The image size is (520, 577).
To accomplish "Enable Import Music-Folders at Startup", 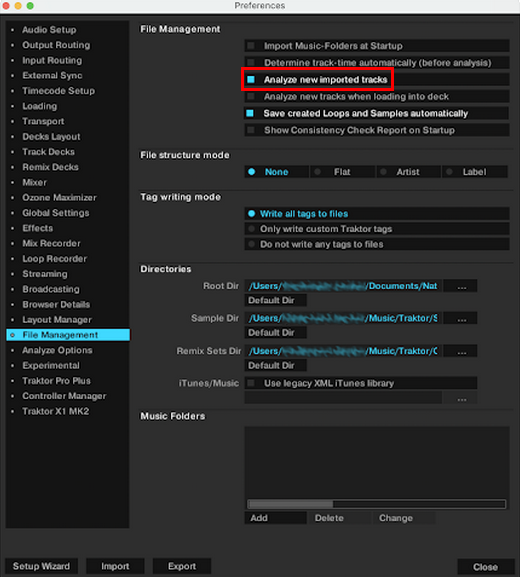I will click(251, 46).
